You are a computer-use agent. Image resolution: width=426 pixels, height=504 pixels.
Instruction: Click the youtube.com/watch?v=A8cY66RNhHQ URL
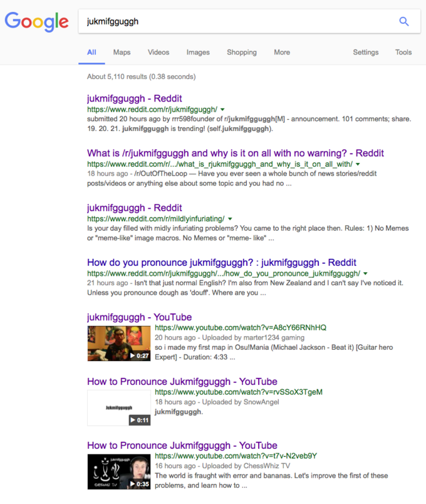tap(241, 327)
